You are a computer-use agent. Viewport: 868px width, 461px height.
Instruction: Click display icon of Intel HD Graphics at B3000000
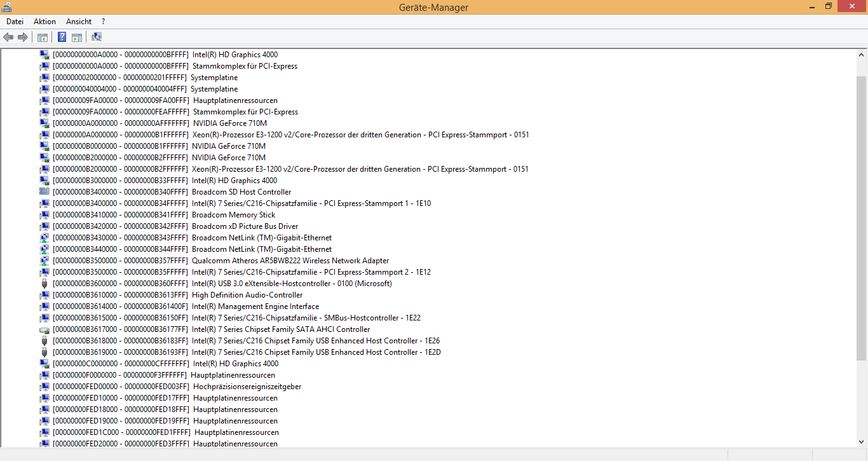tap(44, 180)
